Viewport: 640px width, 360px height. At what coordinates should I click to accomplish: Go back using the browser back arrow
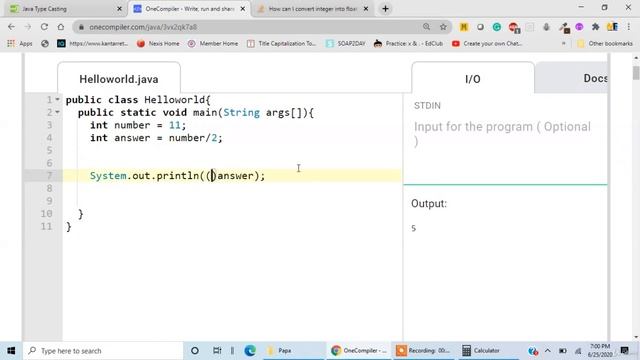(11, 27)
